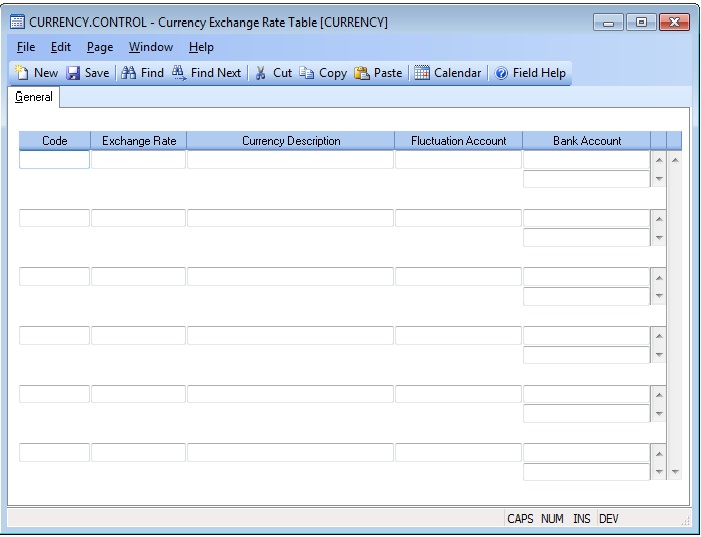Click the Find Next toolbar icon

coord(179,73)
